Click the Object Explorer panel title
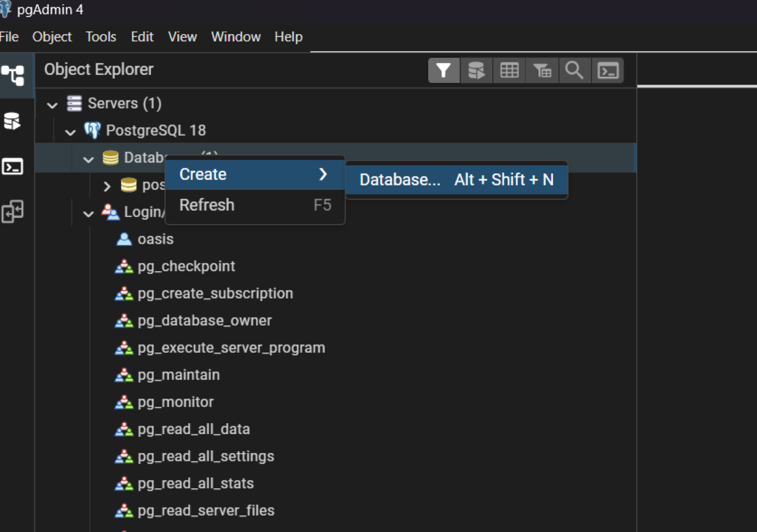757x532 pixels. tap(99, 69)
